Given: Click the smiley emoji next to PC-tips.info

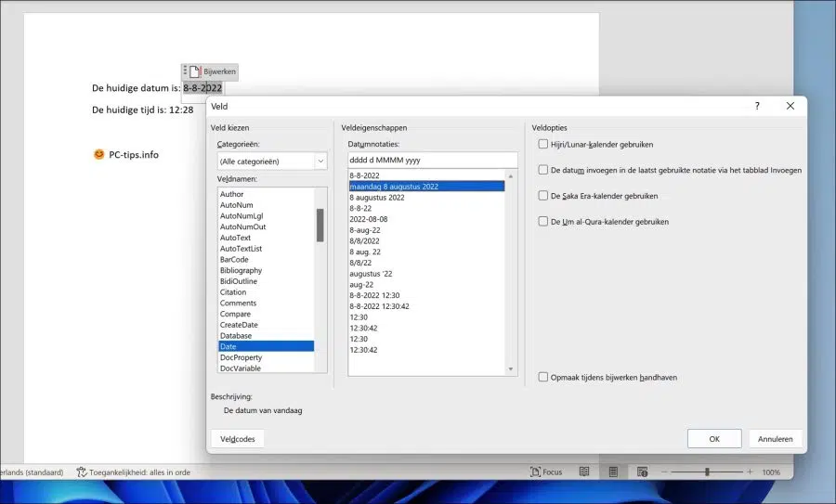Looking at the screenshot, I should tap(98, 154).
